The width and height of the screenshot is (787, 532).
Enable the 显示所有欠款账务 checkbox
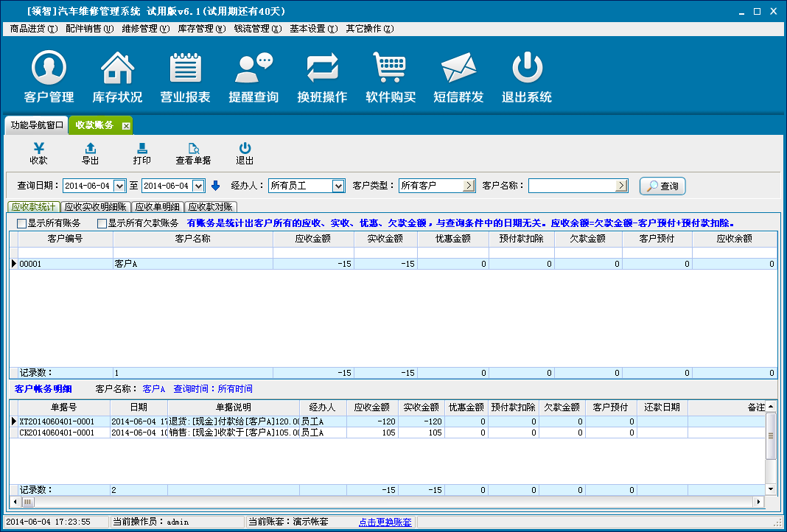point(102,223)
